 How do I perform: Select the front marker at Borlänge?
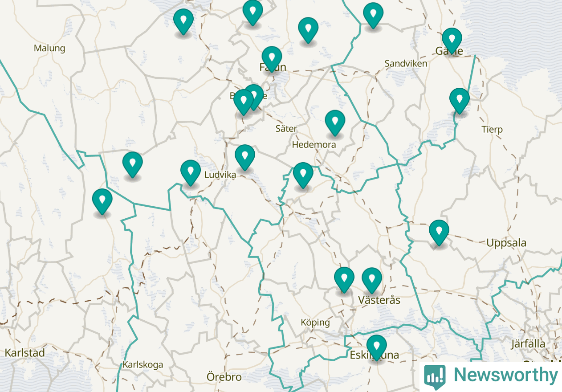click(244, 102)
